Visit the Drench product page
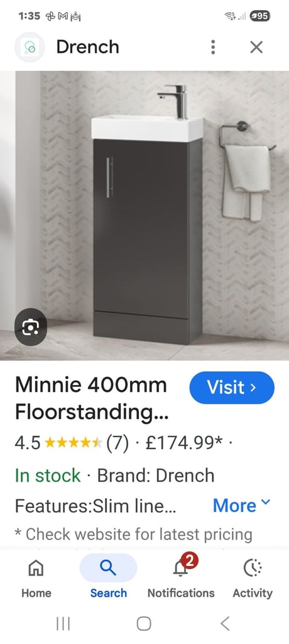The width and height of the screenshot is (289, 644). 232,387
